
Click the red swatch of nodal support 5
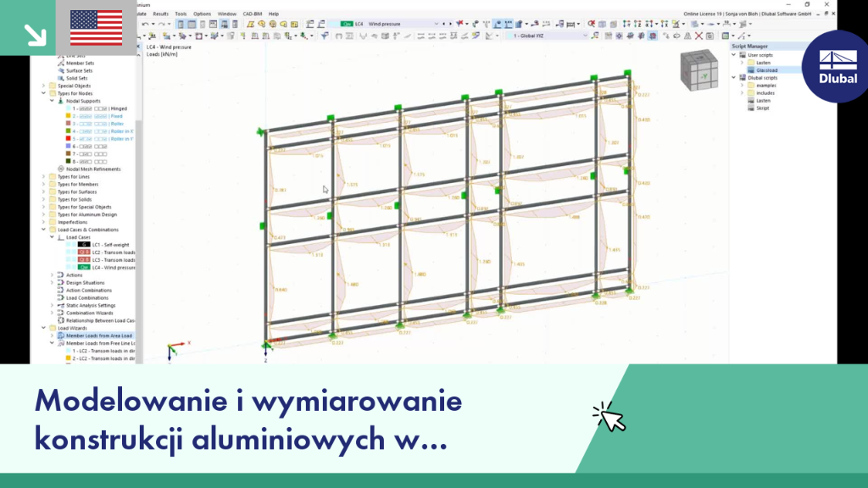(x=69, y=139)
